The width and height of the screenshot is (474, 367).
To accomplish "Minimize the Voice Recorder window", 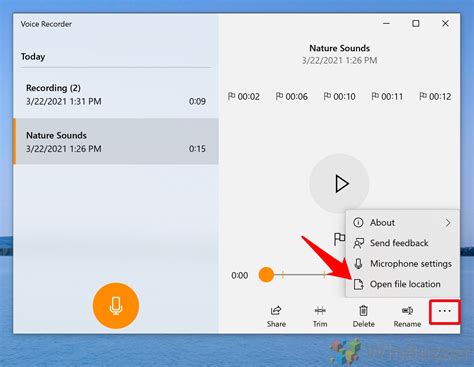I will point(386,24).
